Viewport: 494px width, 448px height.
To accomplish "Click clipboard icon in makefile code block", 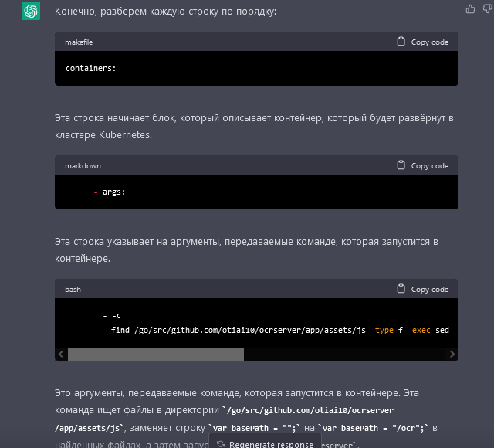I will coord(401,42).
